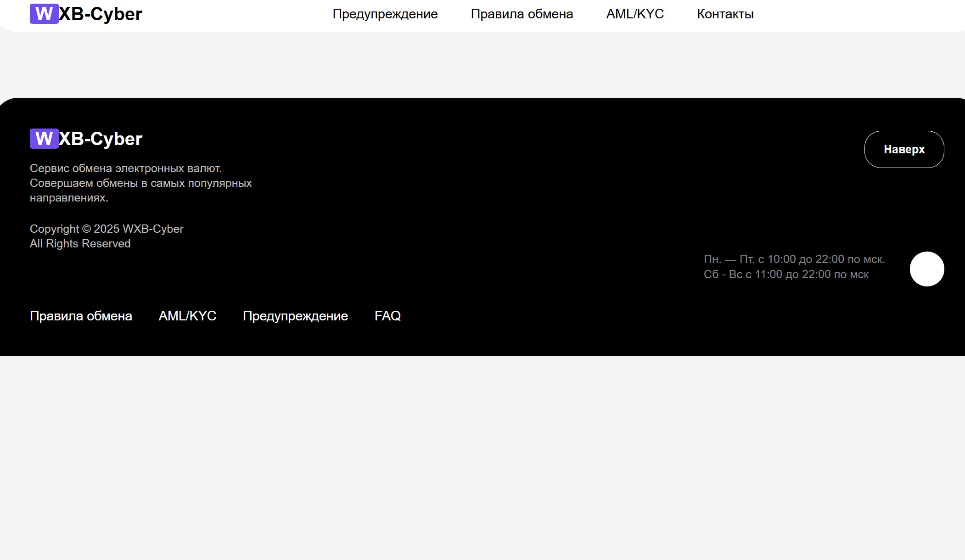Click the white circular social icon in the footer
This screenshot has width=965, height=560.
pos(927,269)
